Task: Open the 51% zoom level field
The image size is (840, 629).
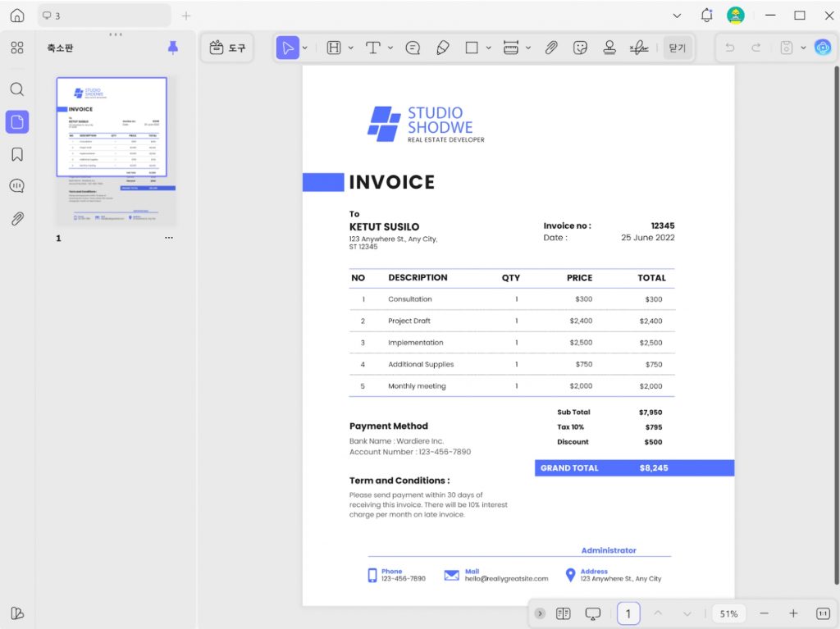Action: [728, 613]
